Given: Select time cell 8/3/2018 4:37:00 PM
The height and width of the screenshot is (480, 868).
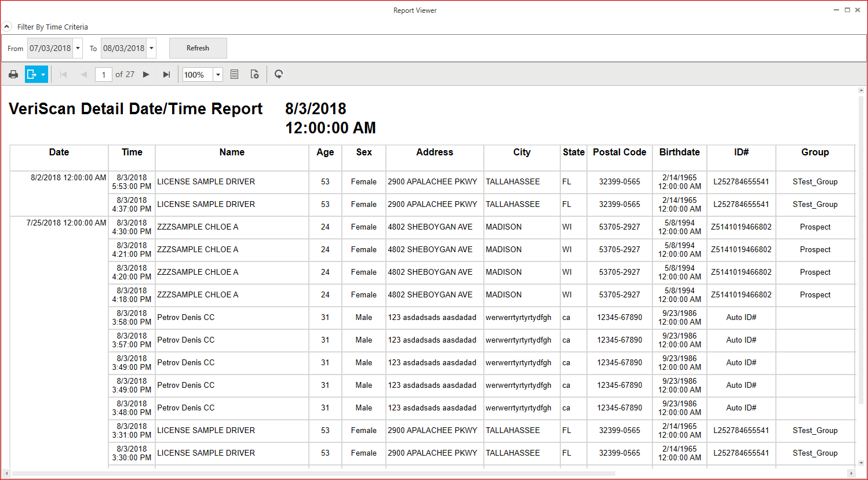Looking at the screenshot, I should 132,205.
